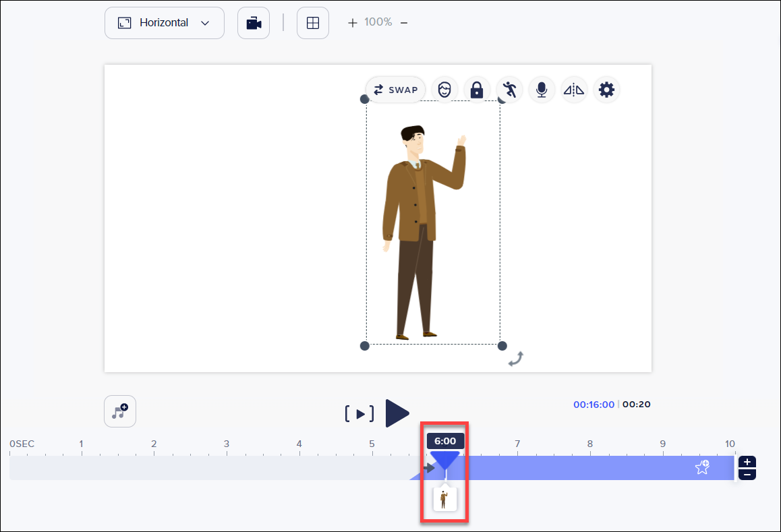Flip the character with mirror icon
781x532 pixels.
[574, 90]
